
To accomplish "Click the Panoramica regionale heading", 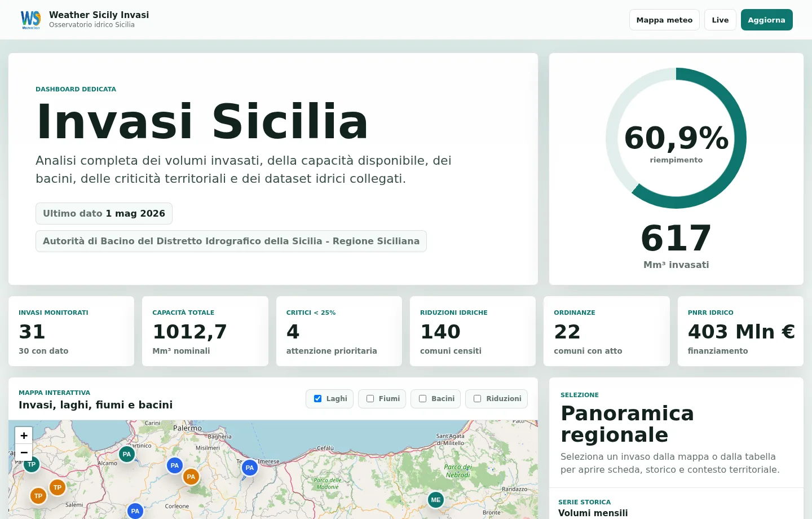I will click(x=627, y=424).
